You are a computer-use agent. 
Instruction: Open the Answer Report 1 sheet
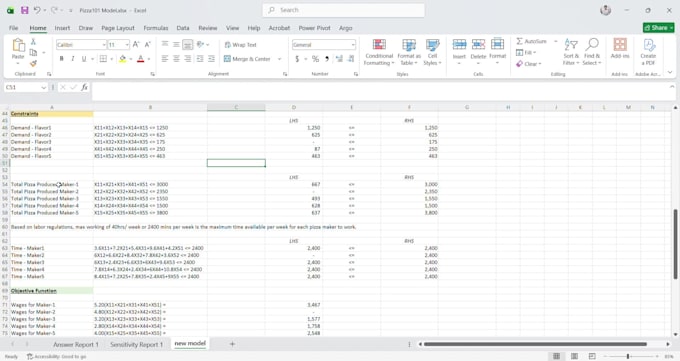[x=76, y=345]
